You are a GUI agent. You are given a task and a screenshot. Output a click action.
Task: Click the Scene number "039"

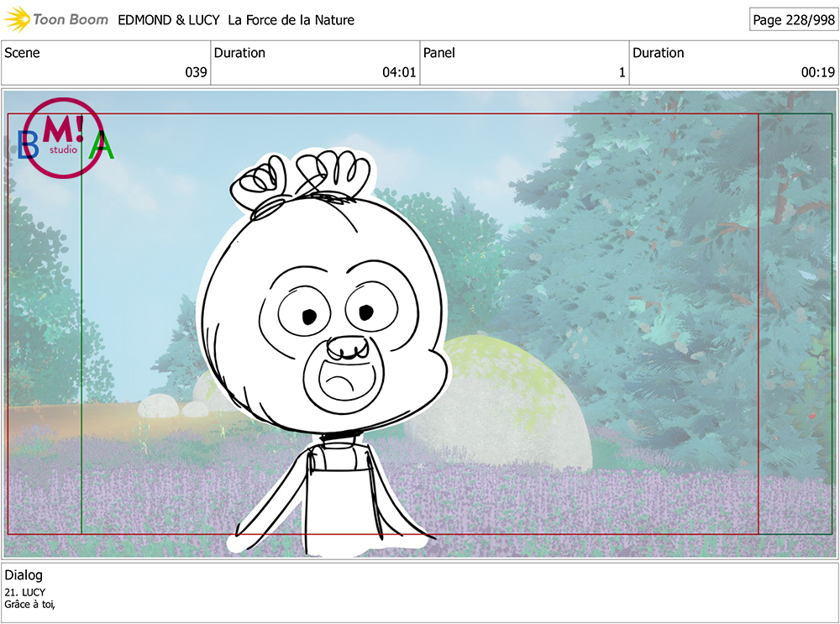[196, 72]
